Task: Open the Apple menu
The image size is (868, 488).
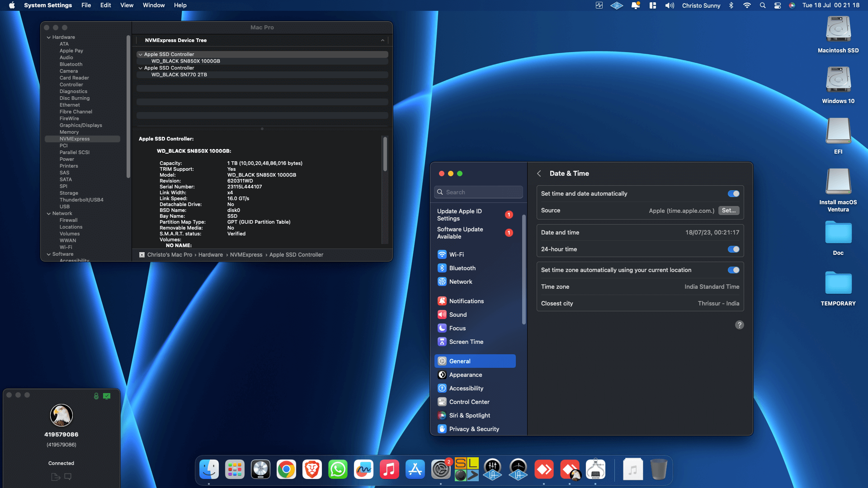Action: click(x=12, y=5)
